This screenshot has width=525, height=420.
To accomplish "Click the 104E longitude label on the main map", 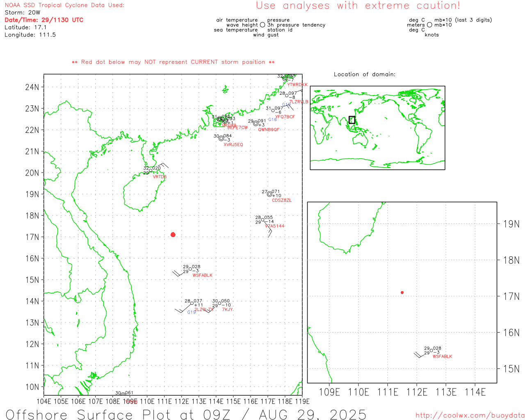I will point(44,401).
